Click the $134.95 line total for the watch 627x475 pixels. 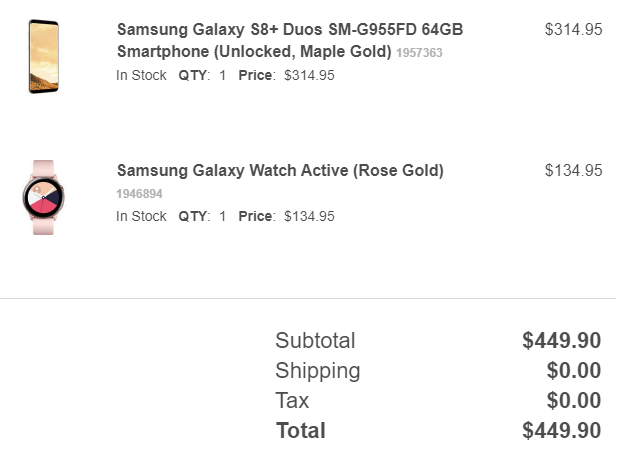[x=573, y=171]
